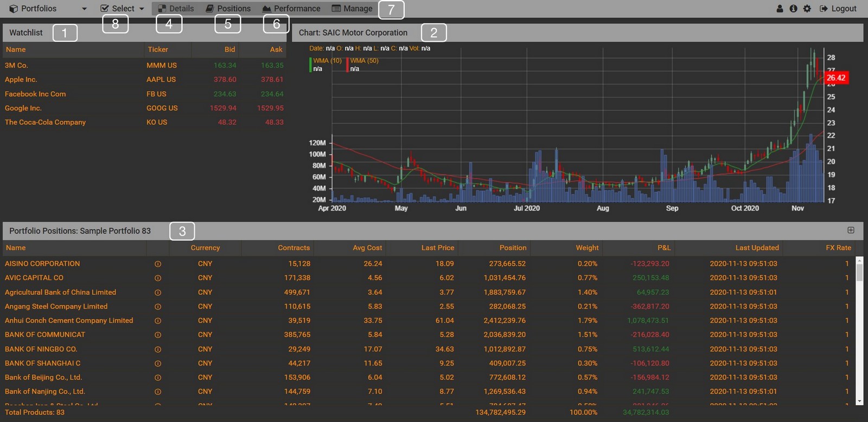Sort positions by Position column header
This screenshot has height=422, width=868.
pyautogui.click(x=513, y=248)
